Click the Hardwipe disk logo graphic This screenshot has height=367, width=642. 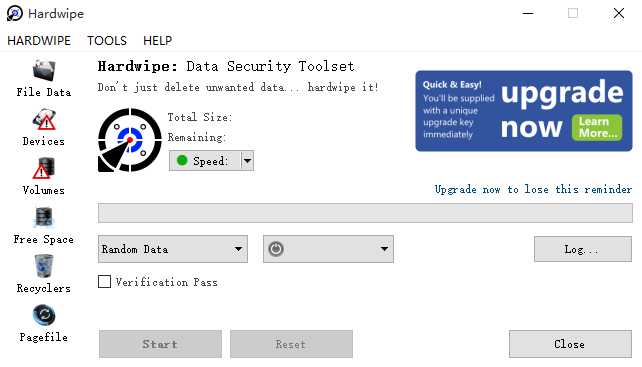(x=130, y=140)
